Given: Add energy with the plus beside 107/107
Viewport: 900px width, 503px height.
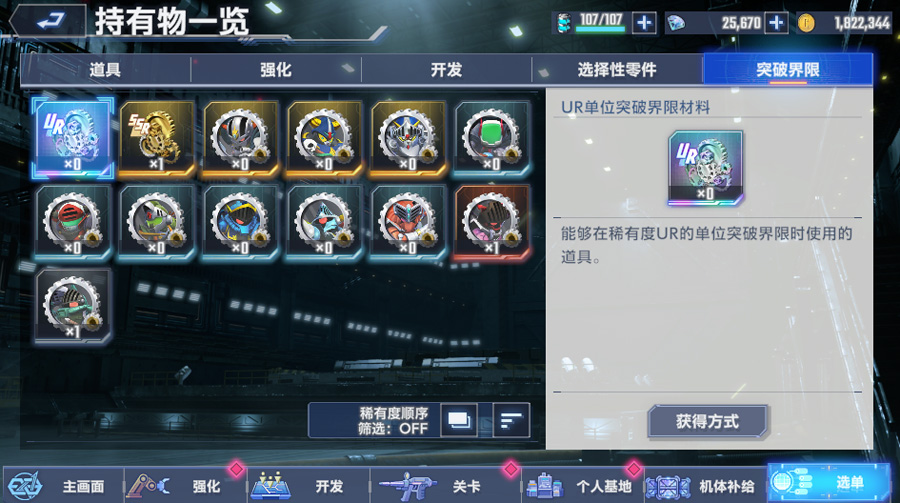Looking at the screenshot, I should 644,23.
